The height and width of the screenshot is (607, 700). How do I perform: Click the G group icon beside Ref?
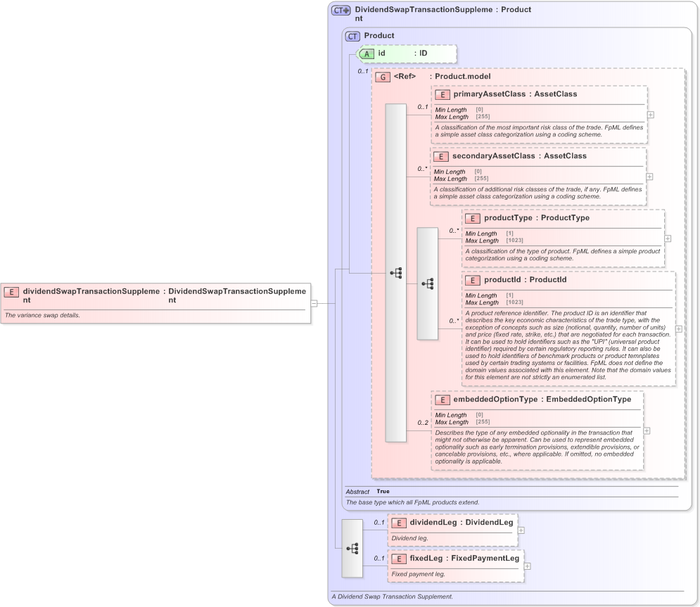click(x=383, y=77)
